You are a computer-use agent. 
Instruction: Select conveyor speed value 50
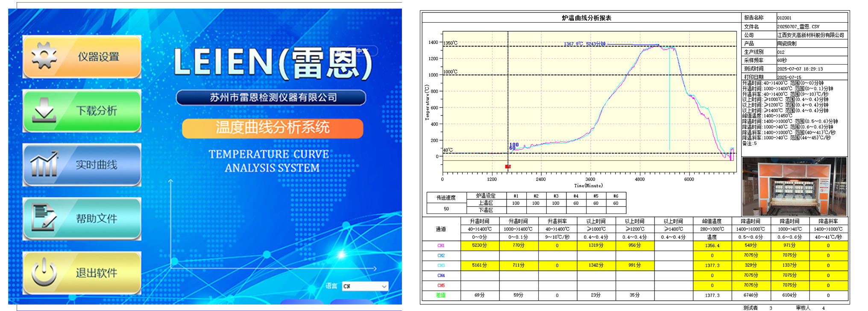click(x=446, y=209)
